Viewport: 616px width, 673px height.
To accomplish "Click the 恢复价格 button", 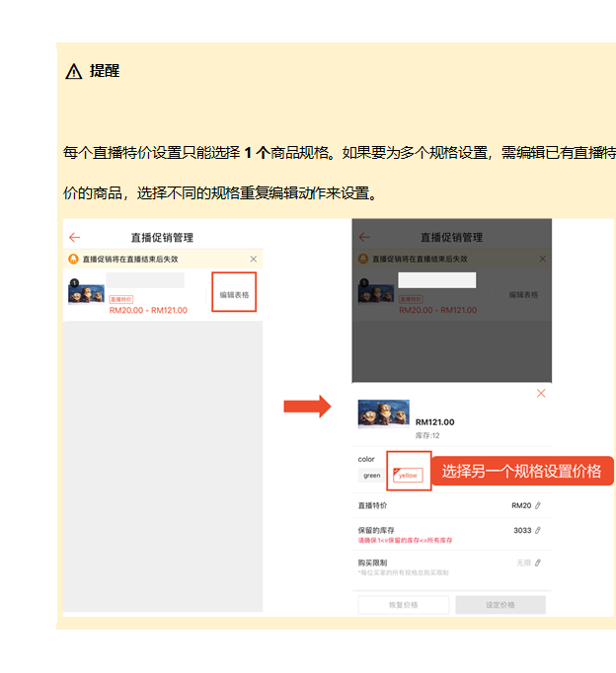I will coord(404,605).
